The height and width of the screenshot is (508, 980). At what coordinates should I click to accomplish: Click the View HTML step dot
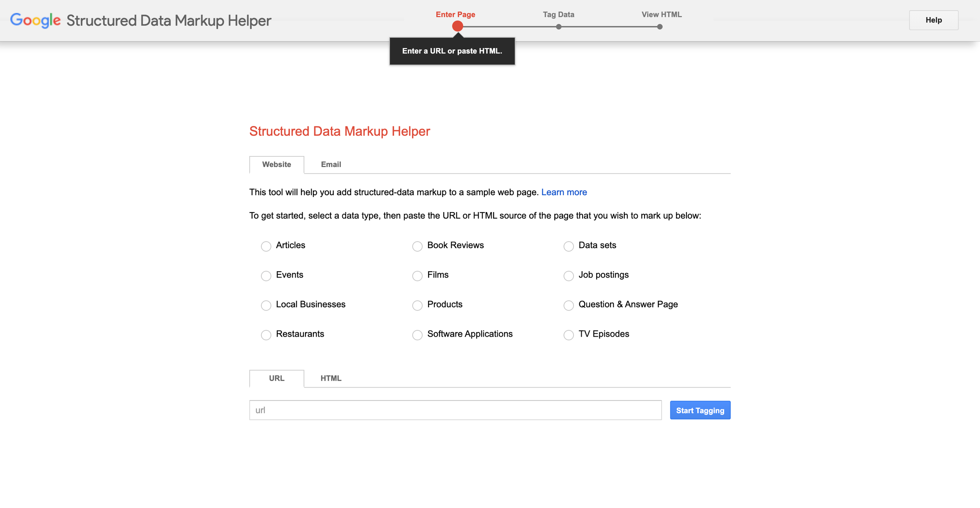(660, 27)
